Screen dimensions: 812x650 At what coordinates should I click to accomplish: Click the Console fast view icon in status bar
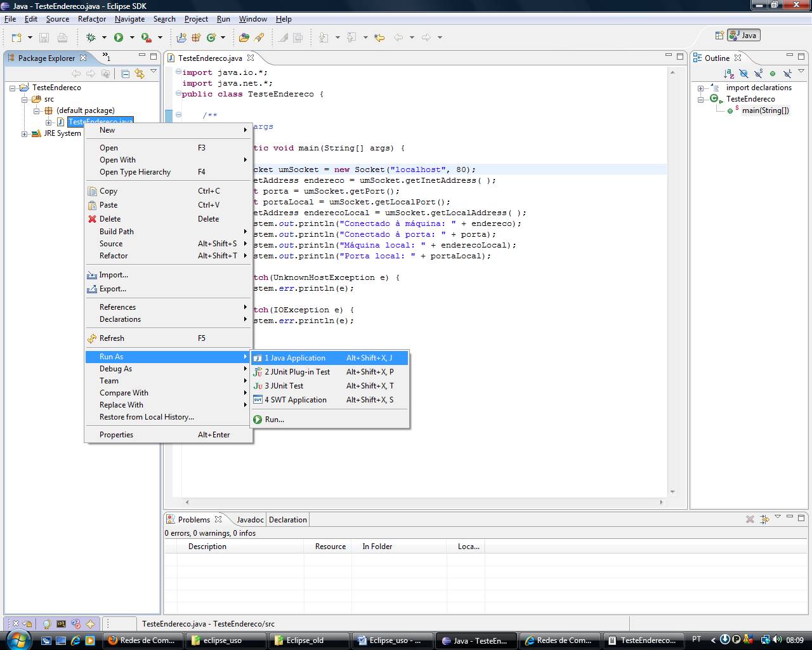tap(61, 624)
